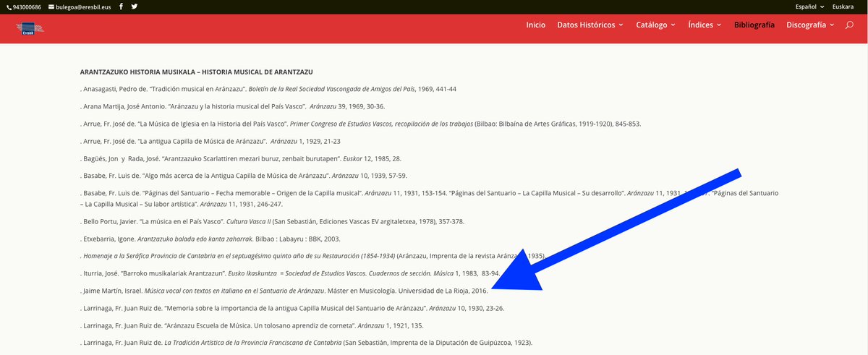This screenshot has height=355, width=868.
Task: Select the 'Páginas del Santuario – Fecha memorable' entry
Action: coord(429,198)
